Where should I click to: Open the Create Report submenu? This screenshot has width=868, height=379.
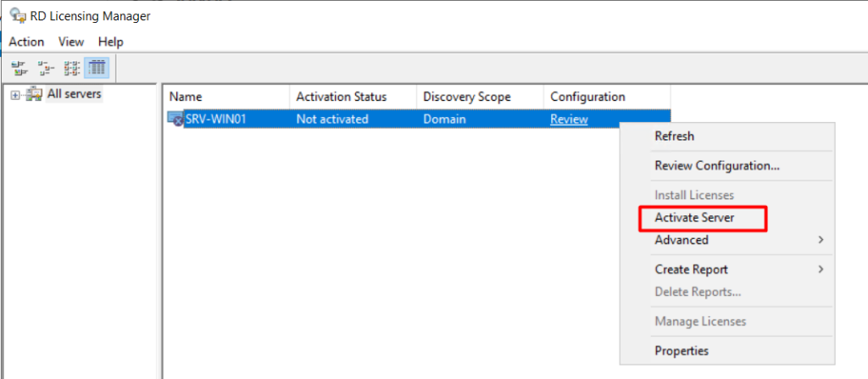tap(691, 270)
